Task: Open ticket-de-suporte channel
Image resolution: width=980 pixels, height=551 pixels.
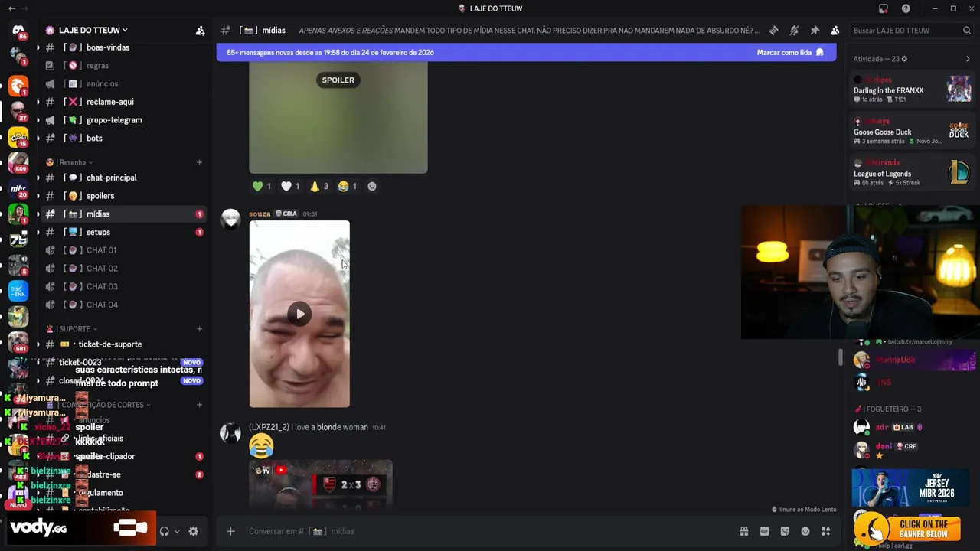Action: 122,344
